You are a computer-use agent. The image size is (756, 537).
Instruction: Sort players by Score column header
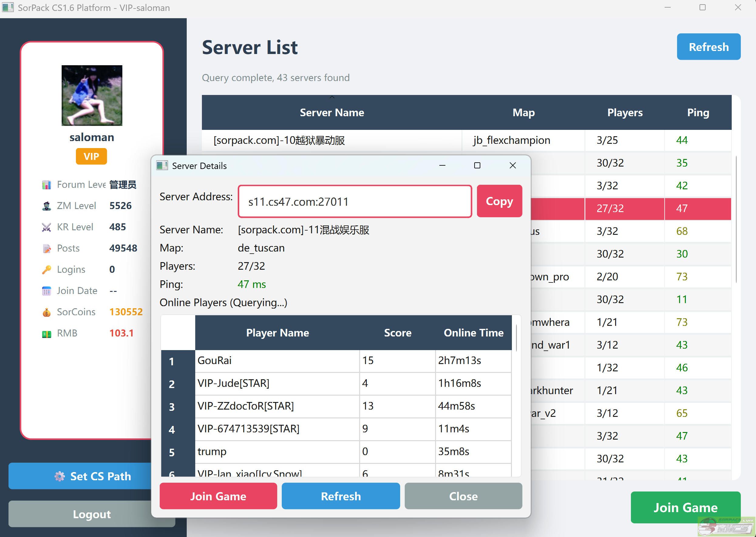coord(397,333)
